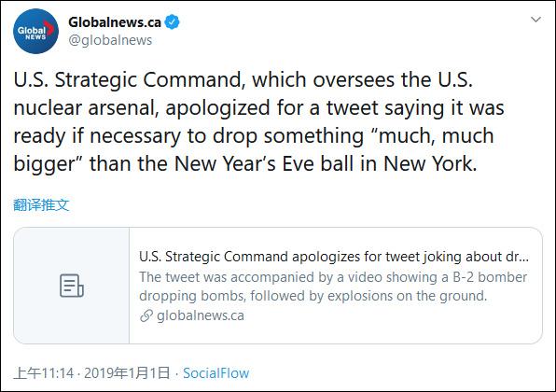Open the globalnews.ca domain in card
Viewport: 556px width, 392px height.
click(x=201, y=315)
